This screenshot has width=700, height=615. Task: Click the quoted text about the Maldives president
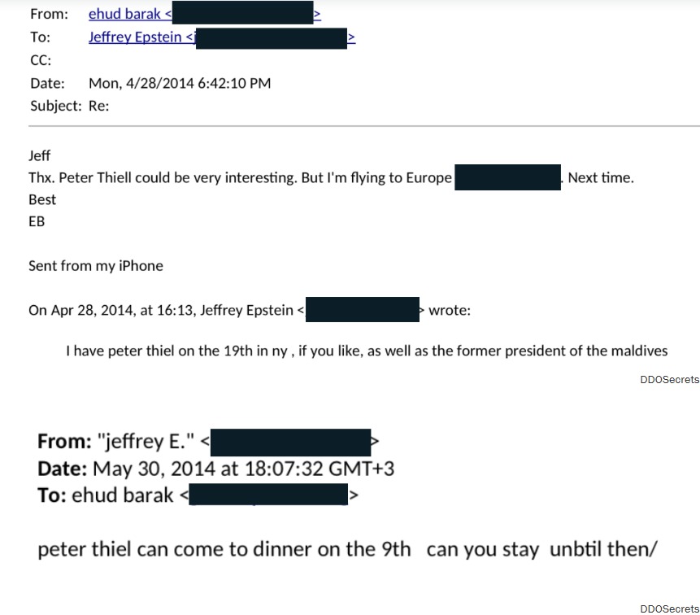click(x=367, y=351)
